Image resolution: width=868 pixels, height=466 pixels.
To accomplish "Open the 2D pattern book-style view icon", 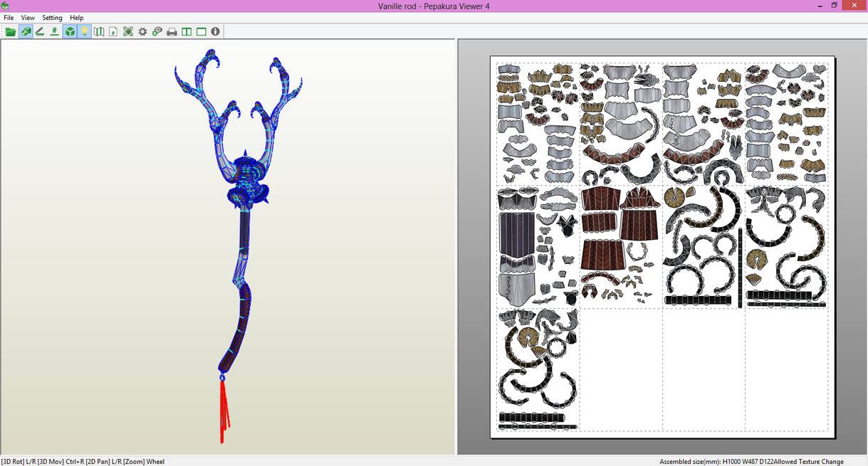I will click(x=99, y=31).
